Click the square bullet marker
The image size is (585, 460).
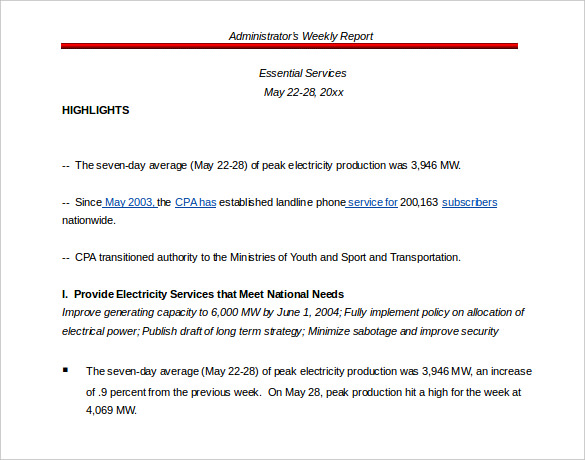click(66, 370)
